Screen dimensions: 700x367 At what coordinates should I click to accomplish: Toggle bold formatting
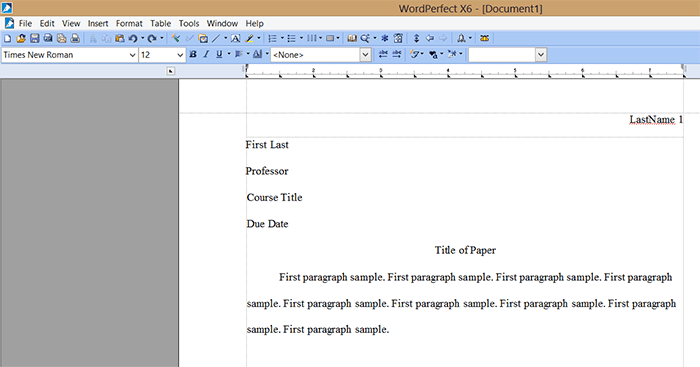tap(193, 54)
